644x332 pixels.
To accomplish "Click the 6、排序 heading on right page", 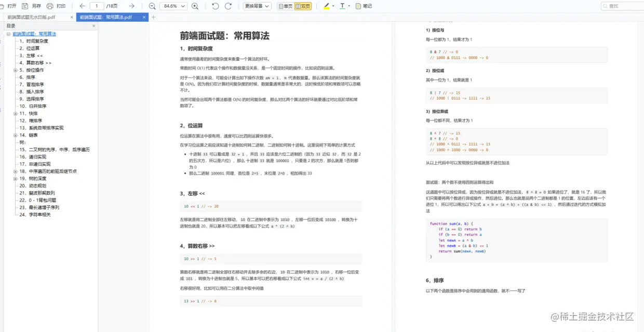I will (x=435, y=280).
